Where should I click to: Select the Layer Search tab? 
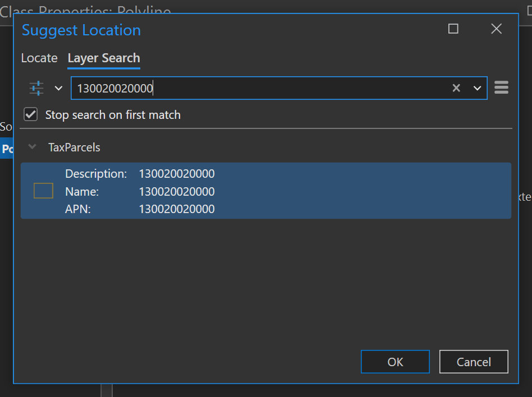(x=103, y=58)
